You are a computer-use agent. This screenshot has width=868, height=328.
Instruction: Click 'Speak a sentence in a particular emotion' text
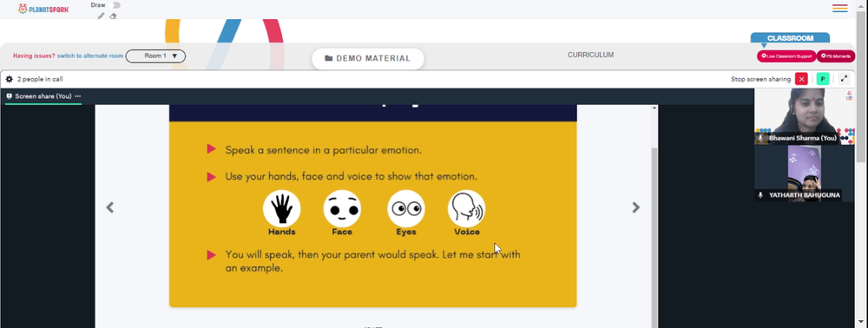pos(323,150)
